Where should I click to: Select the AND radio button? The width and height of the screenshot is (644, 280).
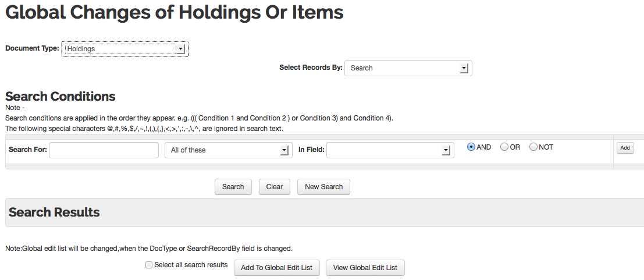click(x=471, y=147)
